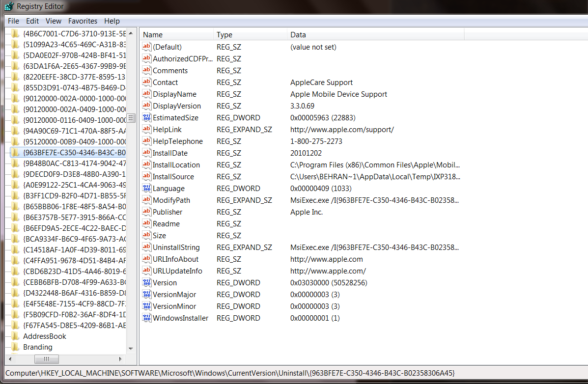Click the folder icon of Branding key
This screenshot has height=384, width=588.
pyautogui.click(x=15, y=347)
